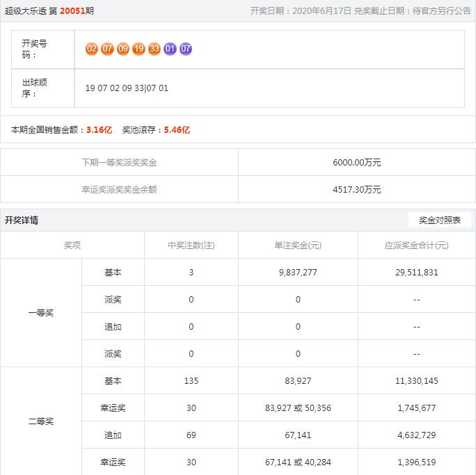Click the first prize winner count 3

191,273
